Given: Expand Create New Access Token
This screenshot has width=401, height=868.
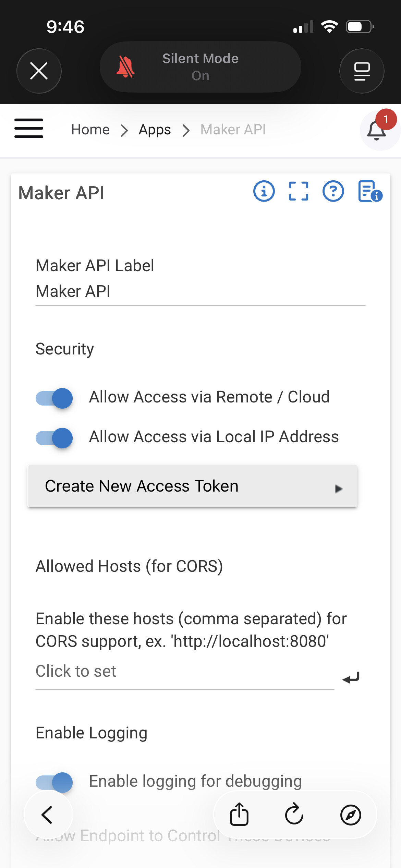Looking at the screenshot, I should point(193,486).
